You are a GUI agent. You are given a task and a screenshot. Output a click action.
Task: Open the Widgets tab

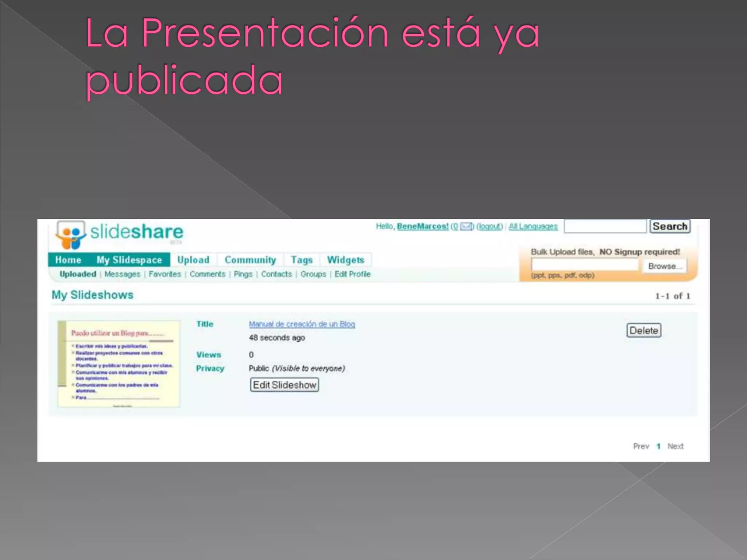point(345,260)
